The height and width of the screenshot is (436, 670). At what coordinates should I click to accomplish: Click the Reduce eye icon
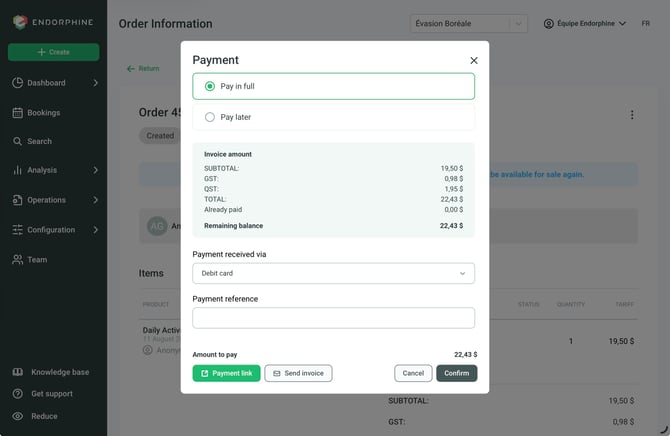18,416
